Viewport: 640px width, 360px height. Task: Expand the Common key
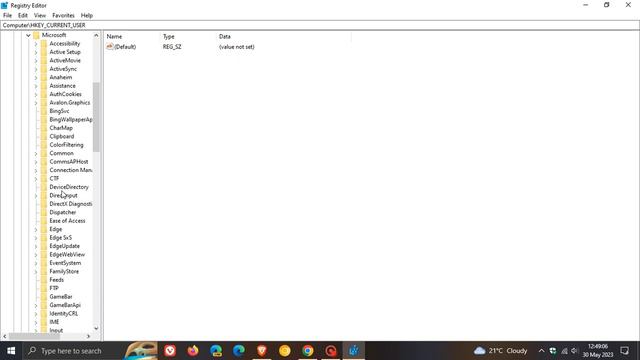coord(36,153)
